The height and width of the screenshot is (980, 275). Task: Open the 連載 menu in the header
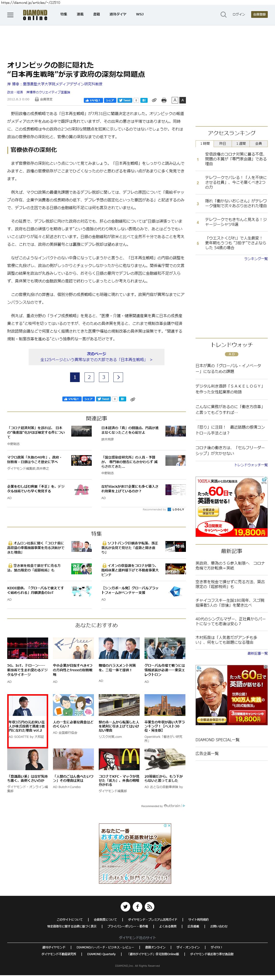(x=80, y=14)
